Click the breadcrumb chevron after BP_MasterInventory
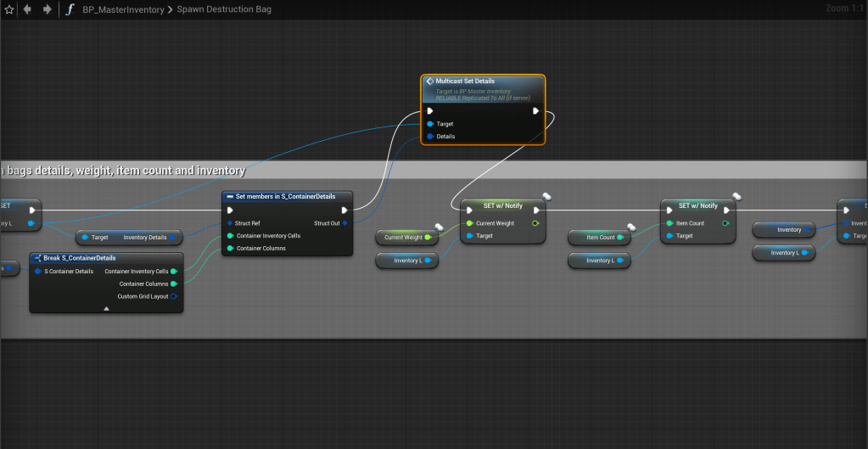This screenshot has width=868, height=449. click(169, 9)
